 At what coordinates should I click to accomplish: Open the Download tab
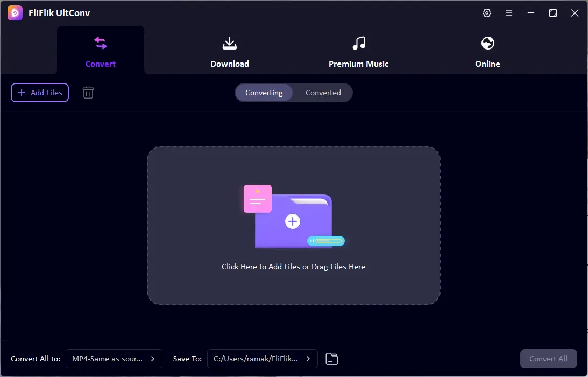[230, 52]
